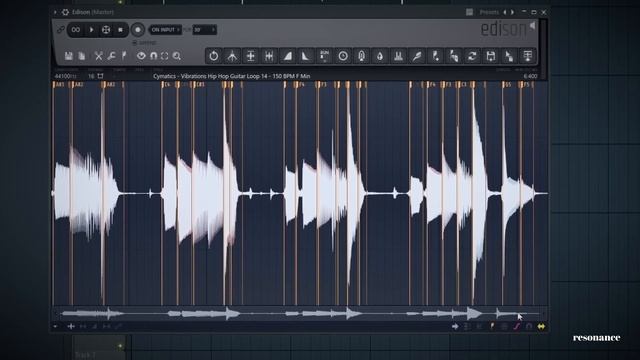The width and height of the screenshot is (640, 360).
Task: Click the first F4 region marker
Action: point(301,85)
